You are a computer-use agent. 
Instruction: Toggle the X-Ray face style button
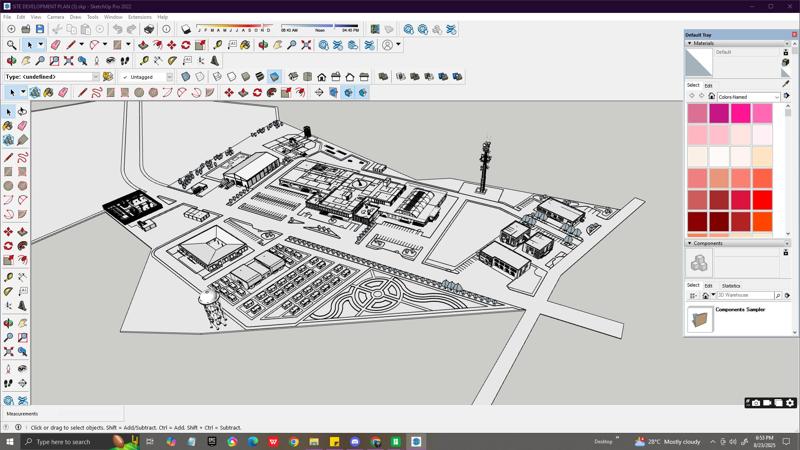click(x=185, y=76)
